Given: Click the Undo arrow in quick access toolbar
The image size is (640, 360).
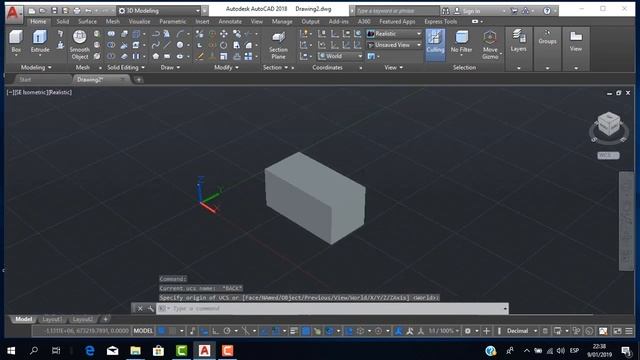Looking at the screenshot, I should pyautogui.click(x=88, y=11).
